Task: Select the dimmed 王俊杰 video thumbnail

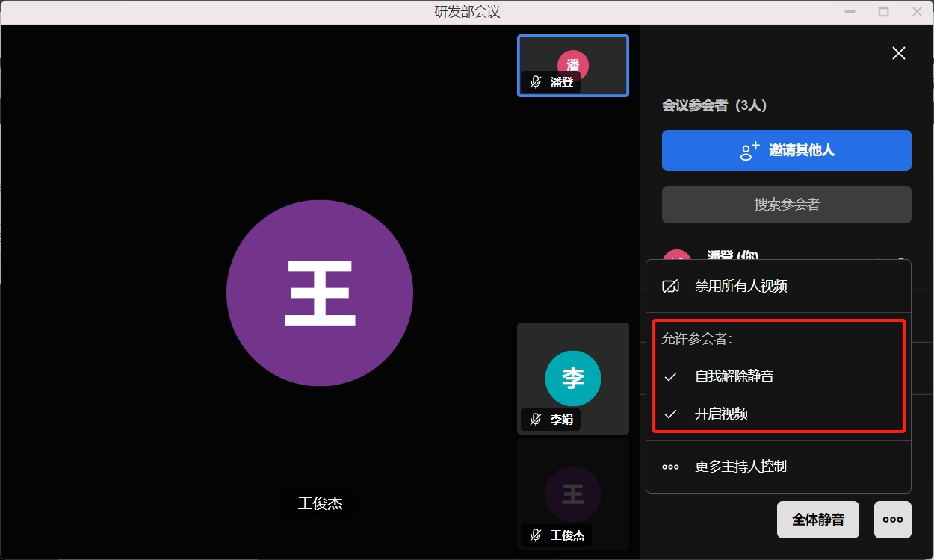Action: [x=572, y=493]
